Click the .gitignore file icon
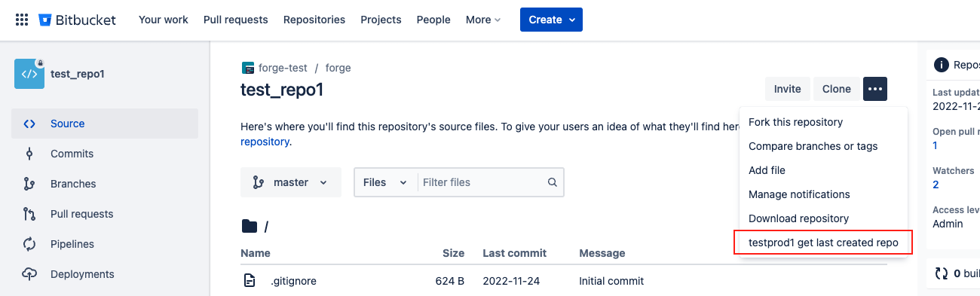980x296 pixels. [249, 281]
